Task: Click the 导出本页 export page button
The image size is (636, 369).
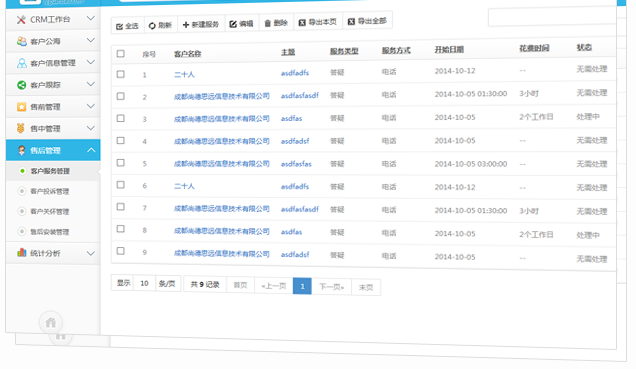Action: point(318,22)
